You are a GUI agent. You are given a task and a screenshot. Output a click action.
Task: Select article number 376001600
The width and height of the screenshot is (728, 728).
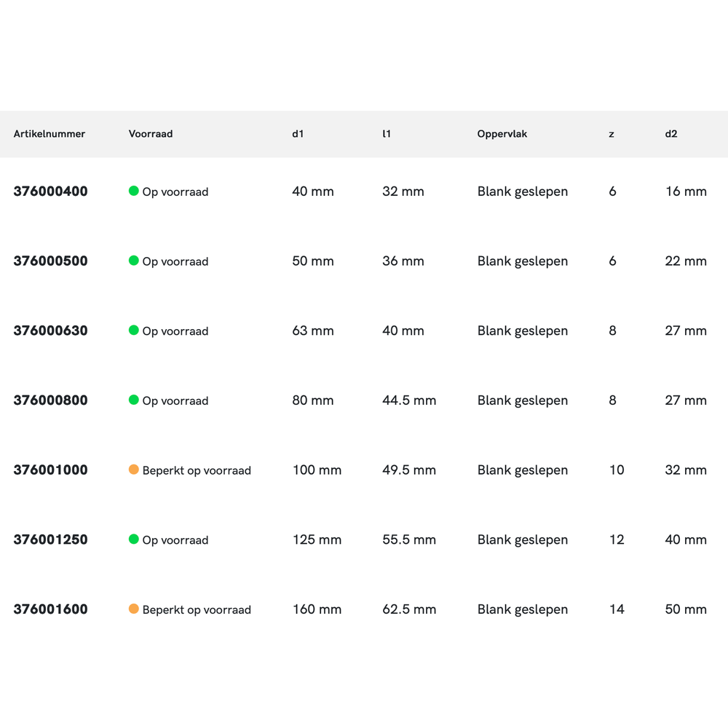[x=50, y=609]
